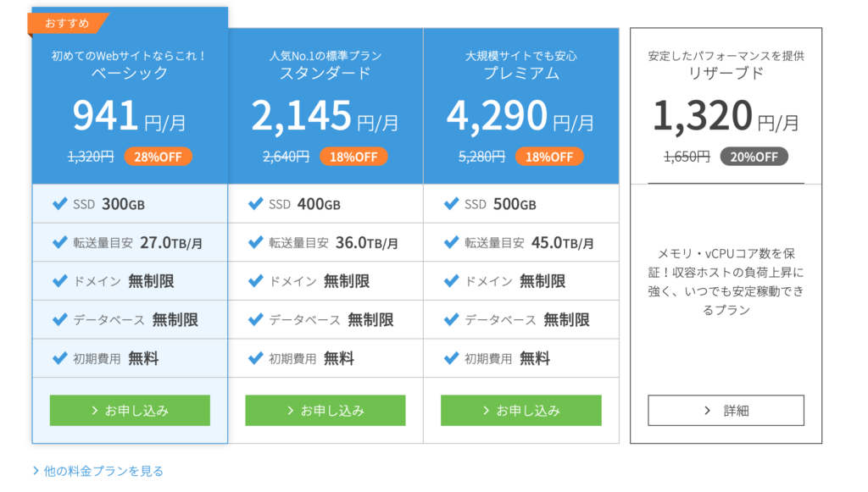Click the データベース checkmark in ベーシック column
Viewport: 868px width, 492px height.
[58, 320]
